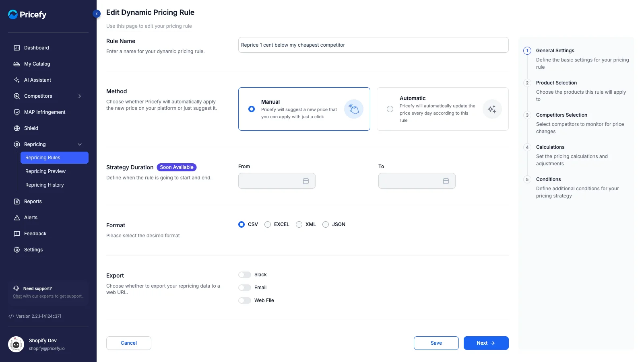This screenshot has height=362, width=644.
Task: Open the From date calendar icon
Action: 306,181
